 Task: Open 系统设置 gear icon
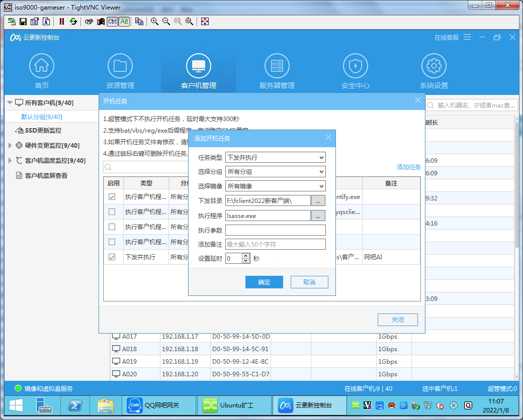pos(433,66)
